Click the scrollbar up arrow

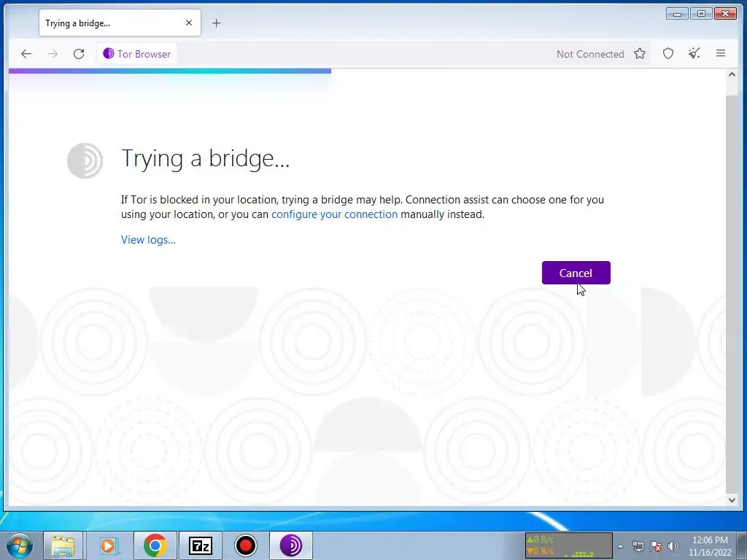pyautogui.click(x=732, y=75)
